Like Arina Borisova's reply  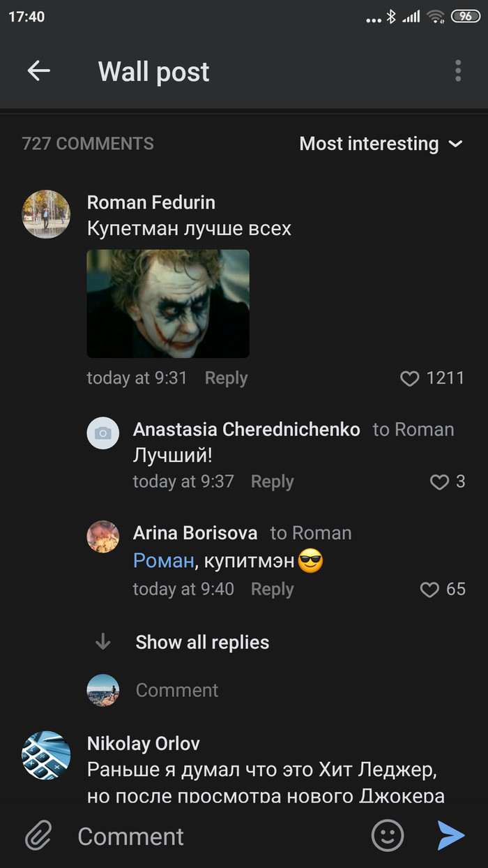point(429,590)
